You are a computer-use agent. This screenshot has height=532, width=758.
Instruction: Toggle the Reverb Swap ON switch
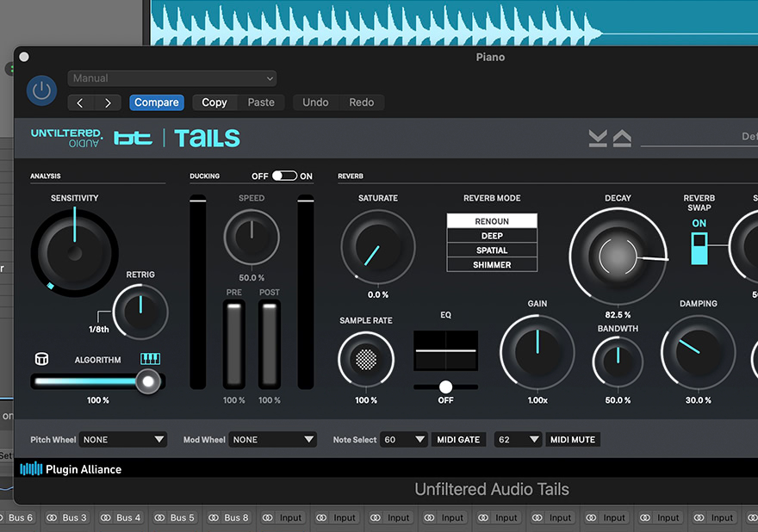click(x=699, y=248)
